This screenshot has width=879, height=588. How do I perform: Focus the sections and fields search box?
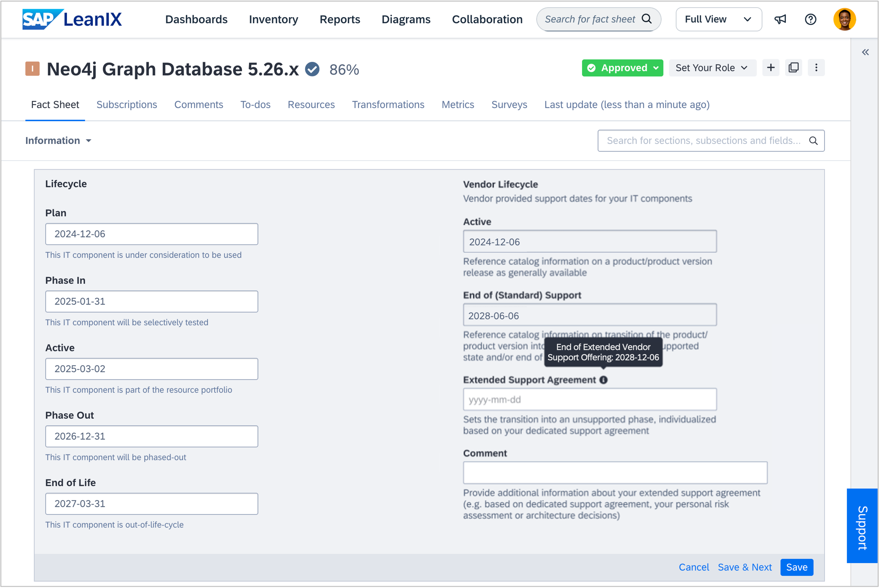(x=711, y=141)
